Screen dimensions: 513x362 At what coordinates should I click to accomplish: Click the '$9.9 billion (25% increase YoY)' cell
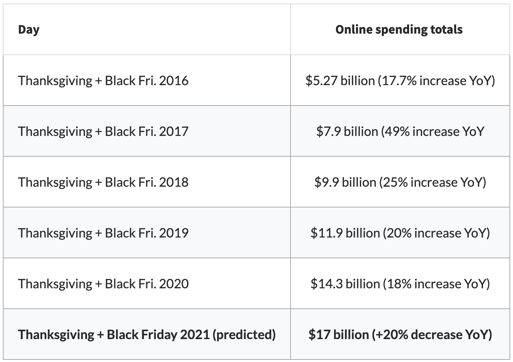(x=400, y=182)
